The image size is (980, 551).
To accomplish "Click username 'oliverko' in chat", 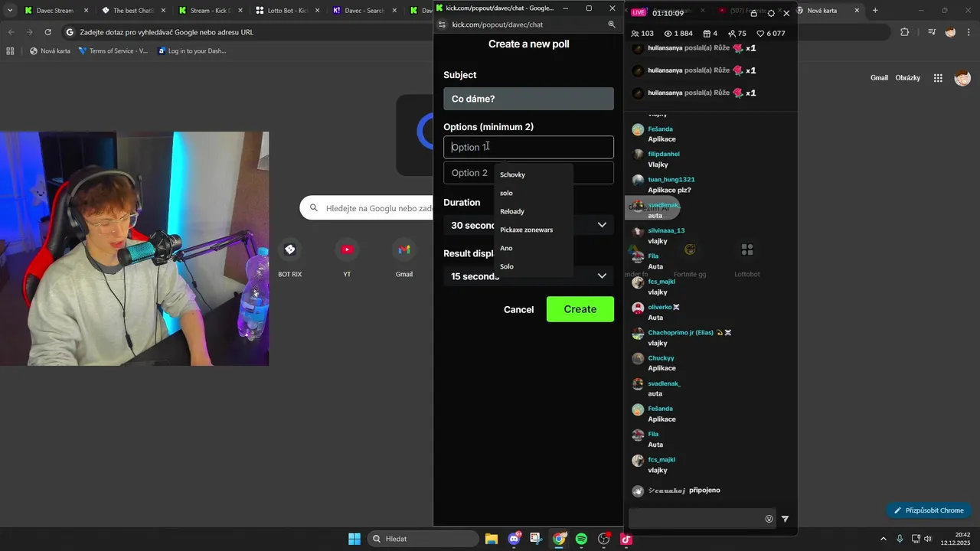I will (660, 307).
